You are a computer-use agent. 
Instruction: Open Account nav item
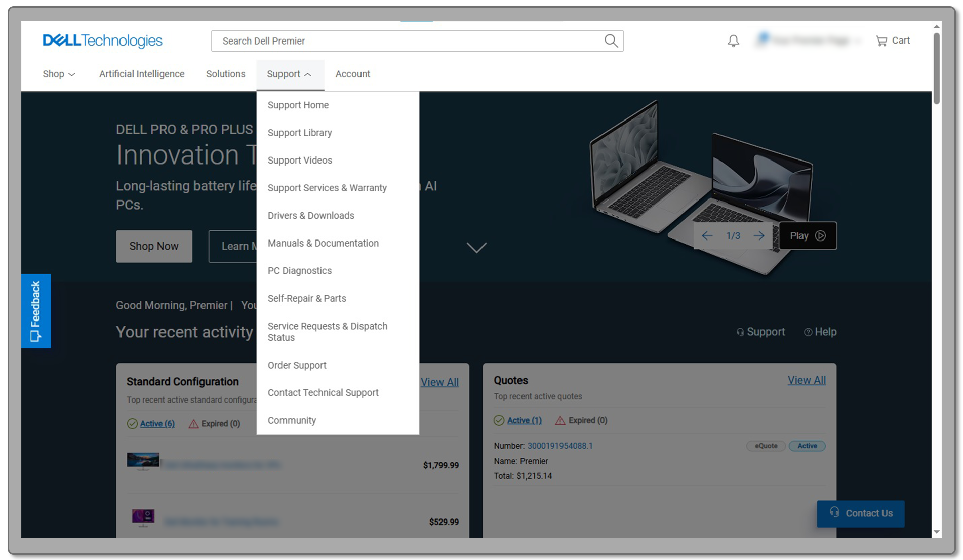coord(352,74)
